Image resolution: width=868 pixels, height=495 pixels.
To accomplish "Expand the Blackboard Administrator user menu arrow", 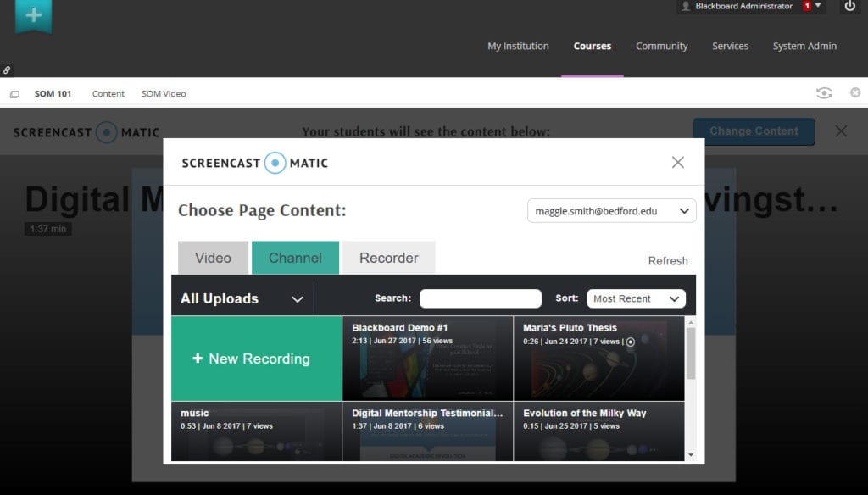I will coord(818,6).
